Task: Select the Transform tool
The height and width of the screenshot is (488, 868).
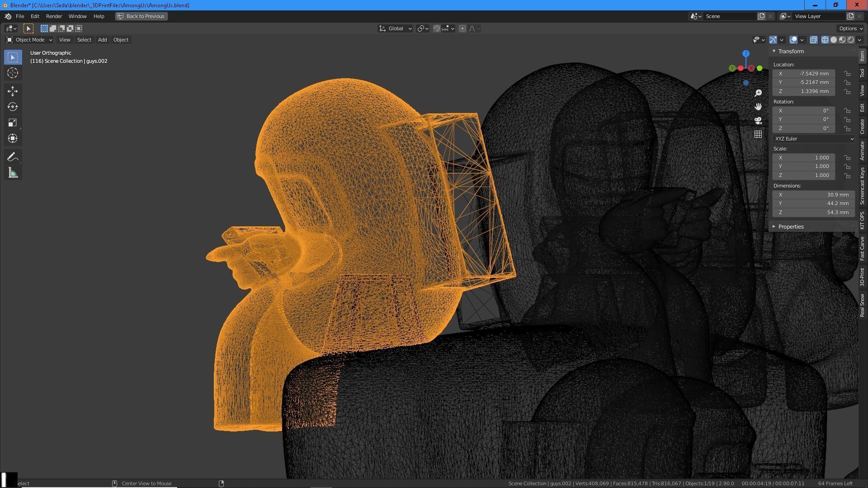Action: tap(13, 138)
